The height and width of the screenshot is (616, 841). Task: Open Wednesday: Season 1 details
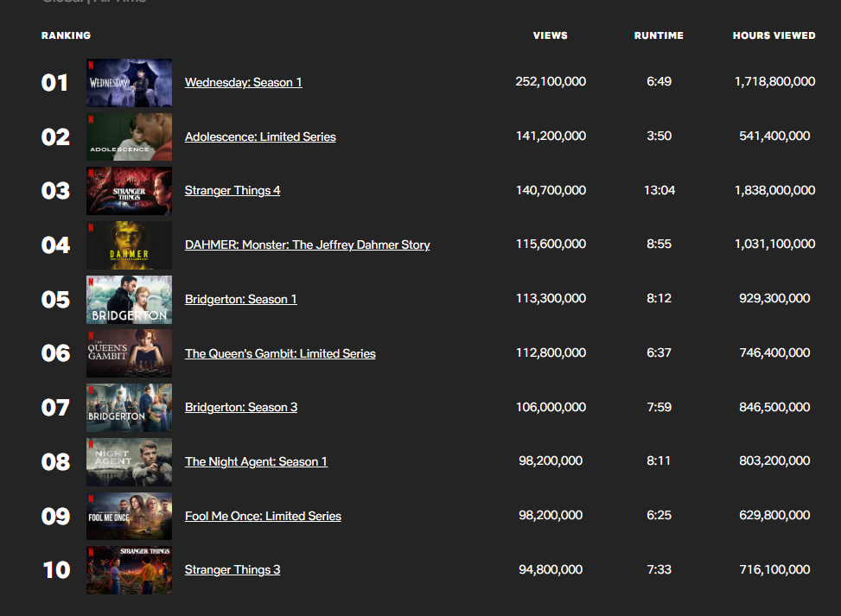click(x=243, y=82)
